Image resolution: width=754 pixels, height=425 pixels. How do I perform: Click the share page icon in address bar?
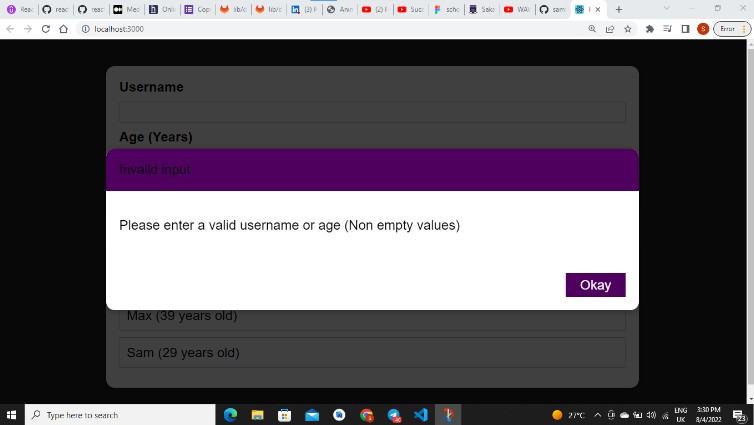pyautogui.click(x=609, y=29)
